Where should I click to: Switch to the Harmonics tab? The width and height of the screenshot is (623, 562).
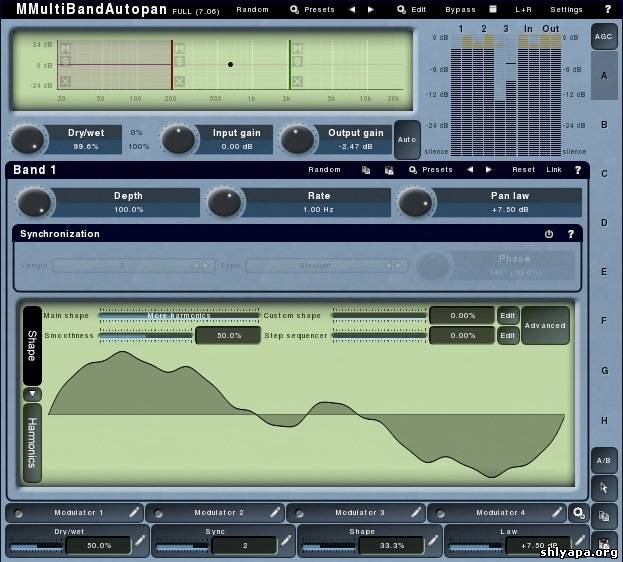(32, 442)
